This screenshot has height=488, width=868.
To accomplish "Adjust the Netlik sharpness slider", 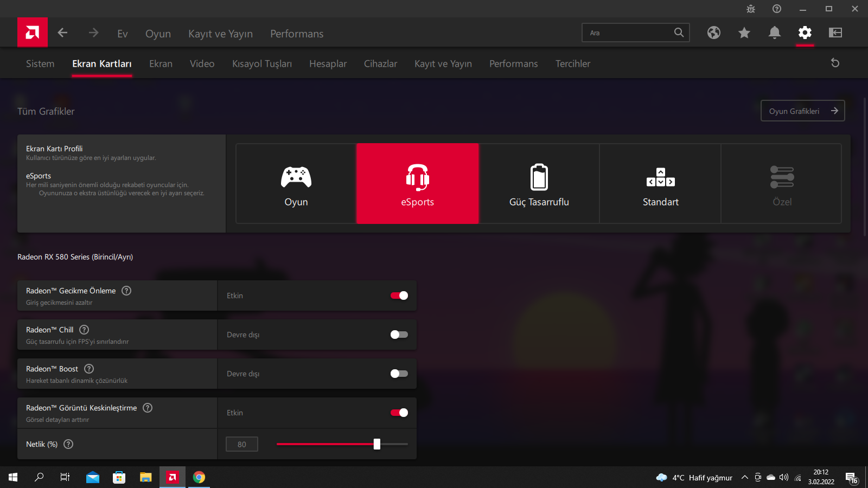I will click(x=342, y=444).
